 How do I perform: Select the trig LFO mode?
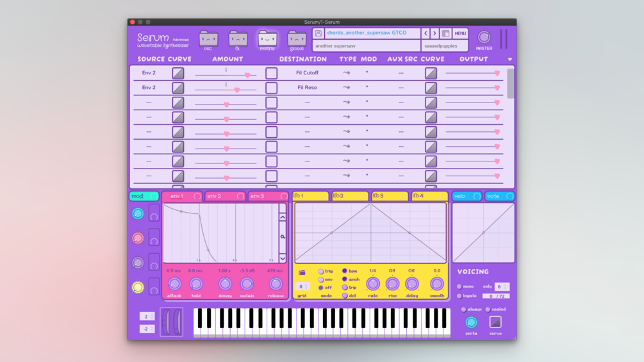pos(321,271)
